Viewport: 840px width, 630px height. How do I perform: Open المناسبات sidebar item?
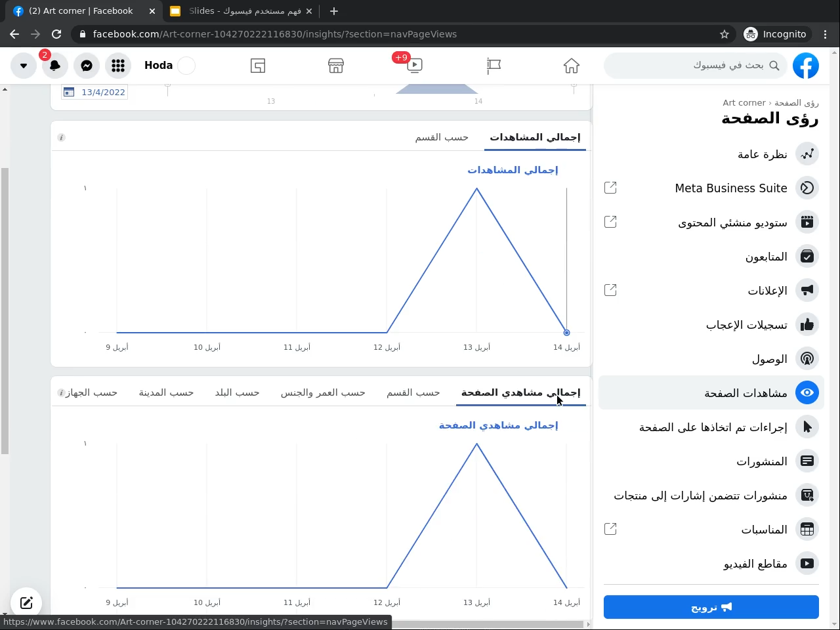[711, 530]
